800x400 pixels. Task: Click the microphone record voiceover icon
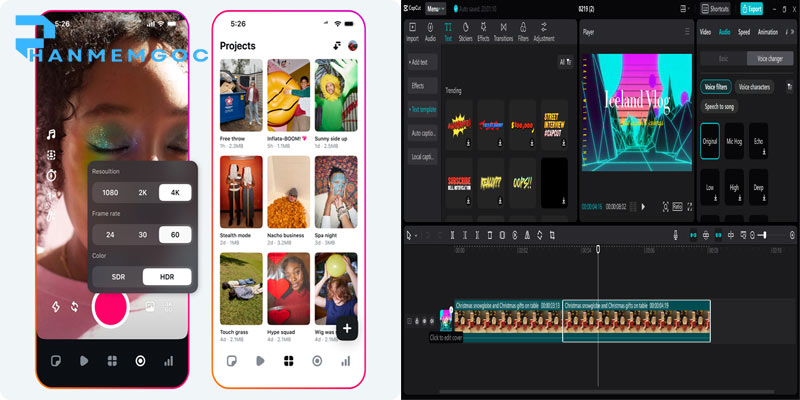click(676, 235)
